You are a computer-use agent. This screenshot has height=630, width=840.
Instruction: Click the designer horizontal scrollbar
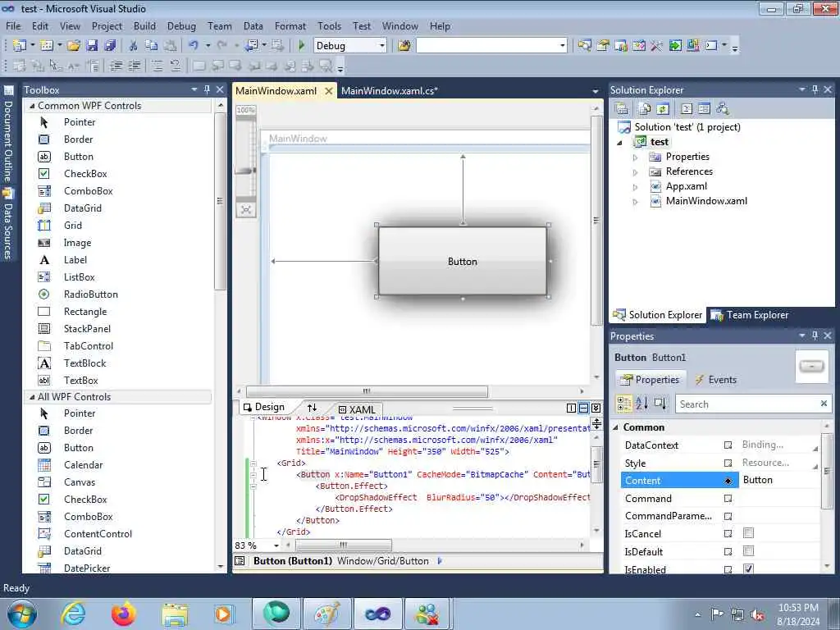367,391
